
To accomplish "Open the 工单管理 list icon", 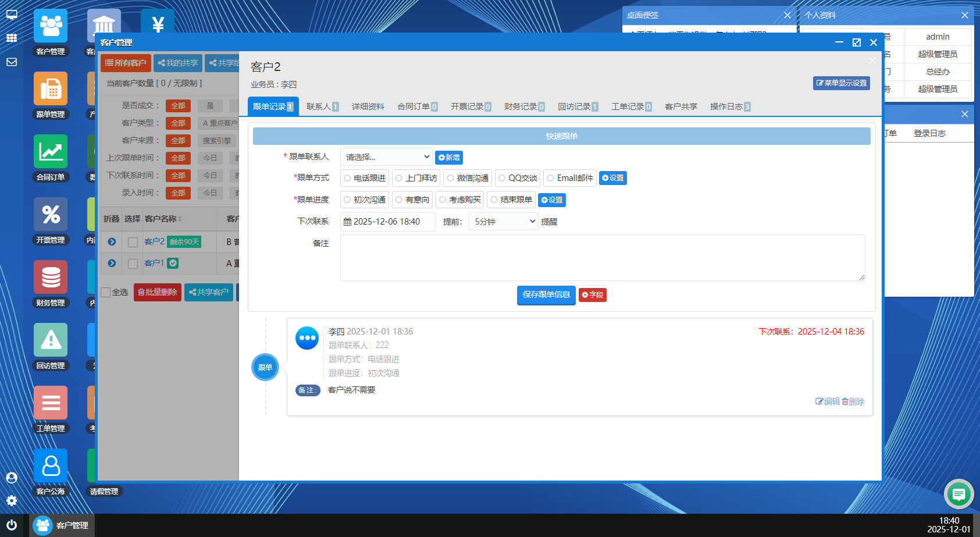I will pos(51,403).
